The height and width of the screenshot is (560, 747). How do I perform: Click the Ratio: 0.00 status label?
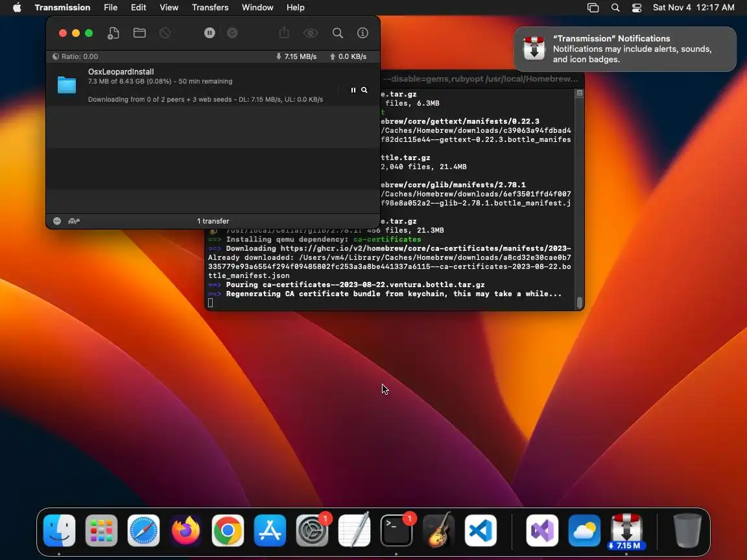coord(75,56)
